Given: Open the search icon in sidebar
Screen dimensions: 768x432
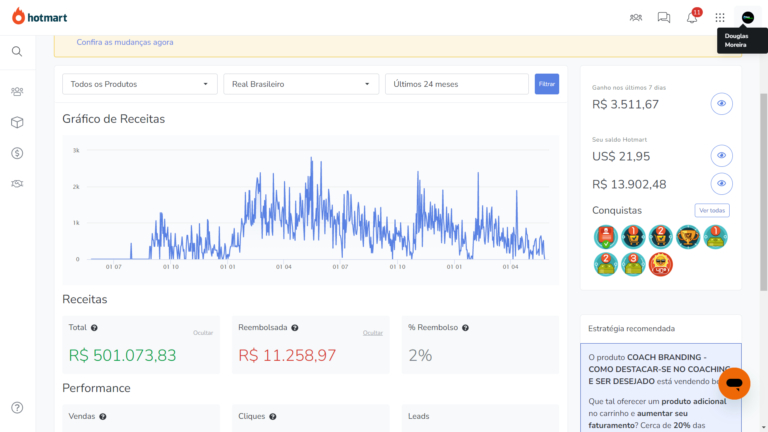Looking at the screenshot, I should (x=17, y=51).
